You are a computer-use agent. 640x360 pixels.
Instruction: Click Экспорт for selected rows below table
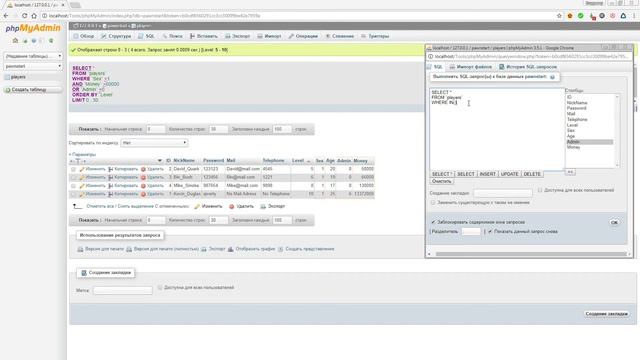pos(273,206)
